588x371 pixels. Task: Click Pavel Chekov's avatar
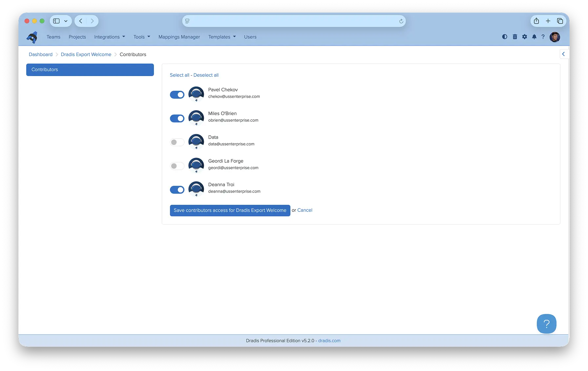coord(196,94)
